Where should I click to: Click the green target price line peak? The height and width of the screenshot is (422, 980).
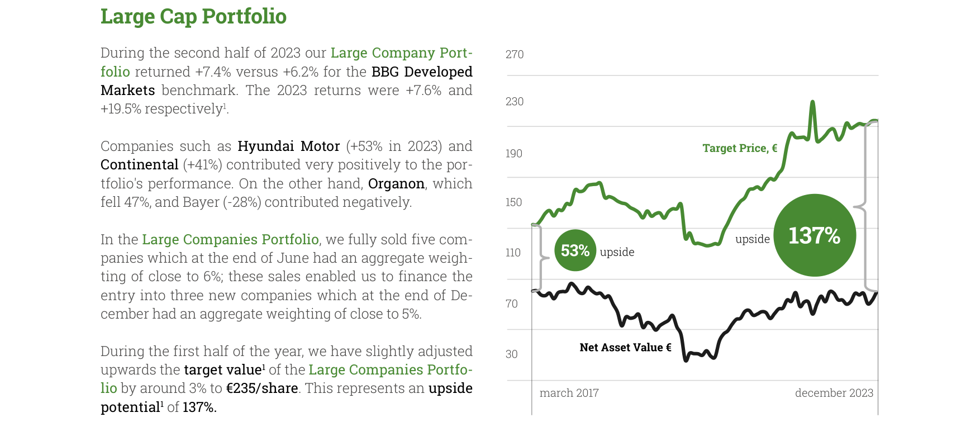812,103
